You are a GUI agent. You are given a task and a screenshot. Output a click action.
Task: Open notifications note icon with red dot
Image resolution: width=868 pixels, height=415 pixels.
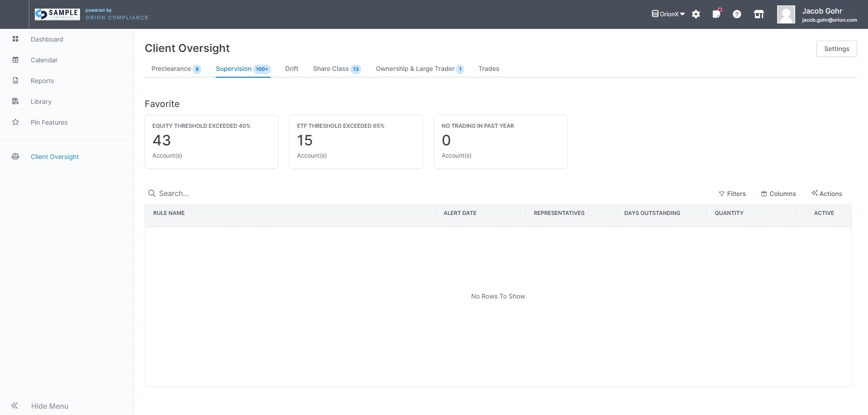[717, 14]
